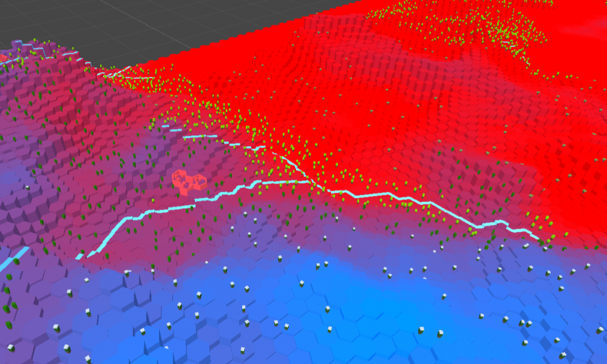The image size is (607, 364).
Task: Click the isolated short cyan segment above the pink cluster
Action: [x=175, y=129]
